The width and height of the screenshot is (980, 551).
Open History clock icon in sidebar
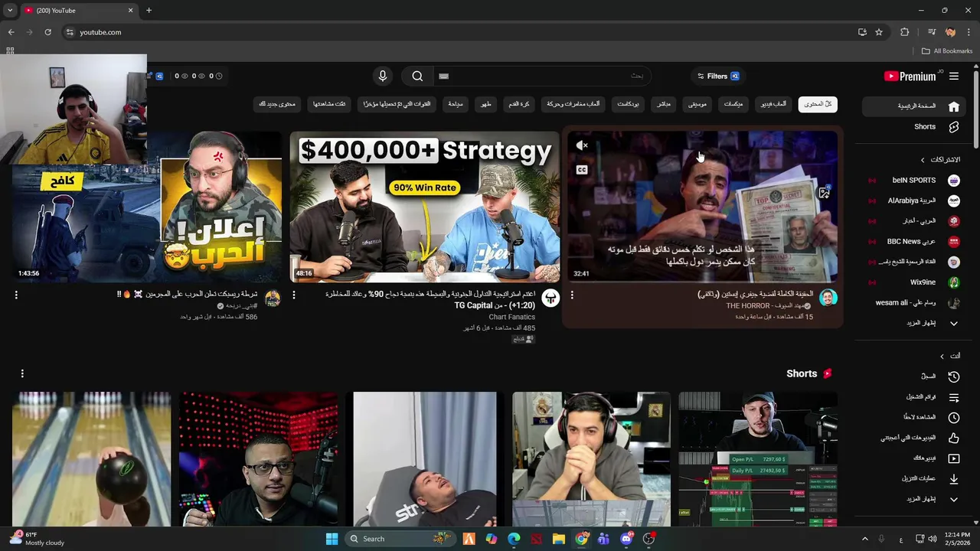(954, 377)
